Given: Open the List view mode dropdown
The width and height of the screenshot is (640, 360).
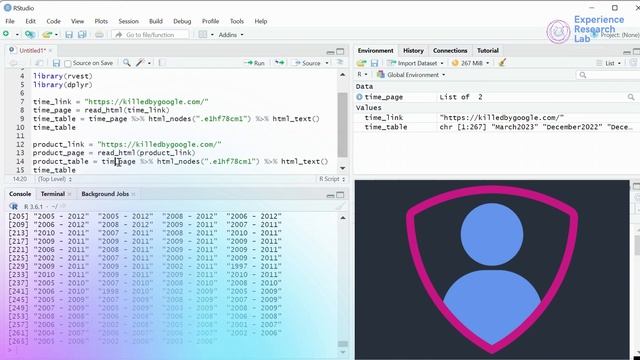Looking at the screenshot, I should (x=609, y=63).
